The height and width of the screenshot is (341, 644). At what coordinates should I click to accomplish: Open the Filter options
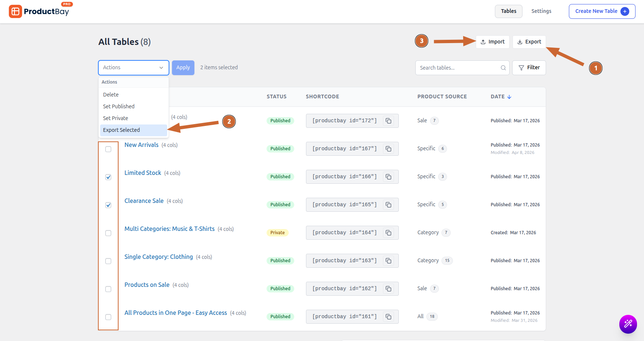(x=529, y=68)
